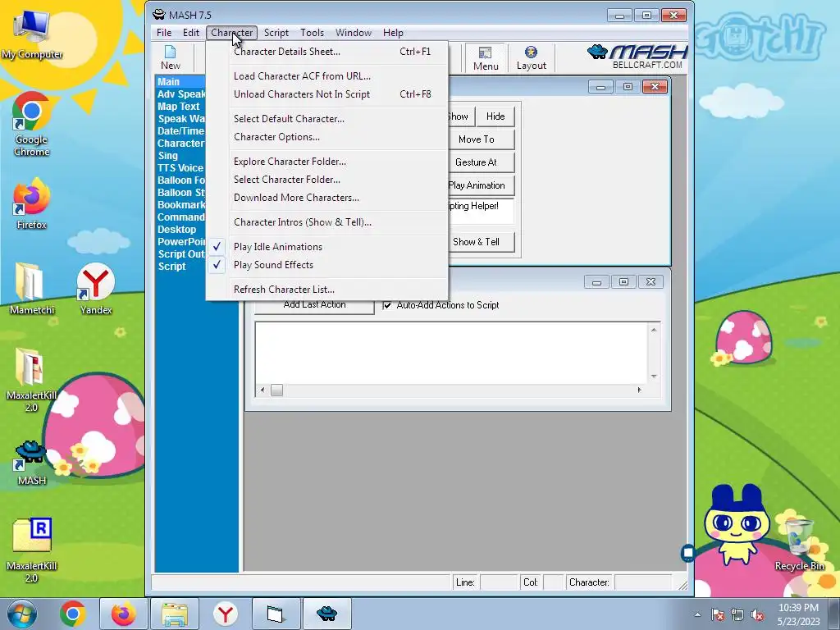Choose Download More Characters
The height and width of the screenshot is (630, 840).
(x=326, y=198)
